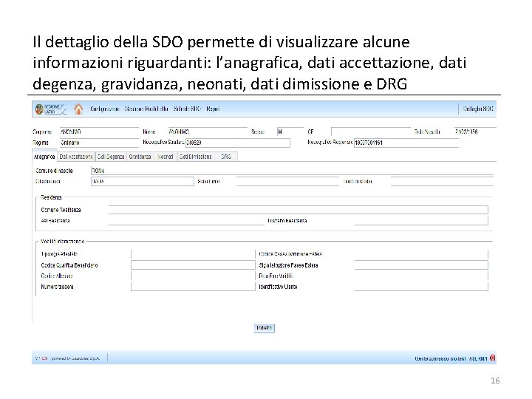Click the Numero tessera field
The width and height of the screenshot is (532, 399).
coord(193,287)
